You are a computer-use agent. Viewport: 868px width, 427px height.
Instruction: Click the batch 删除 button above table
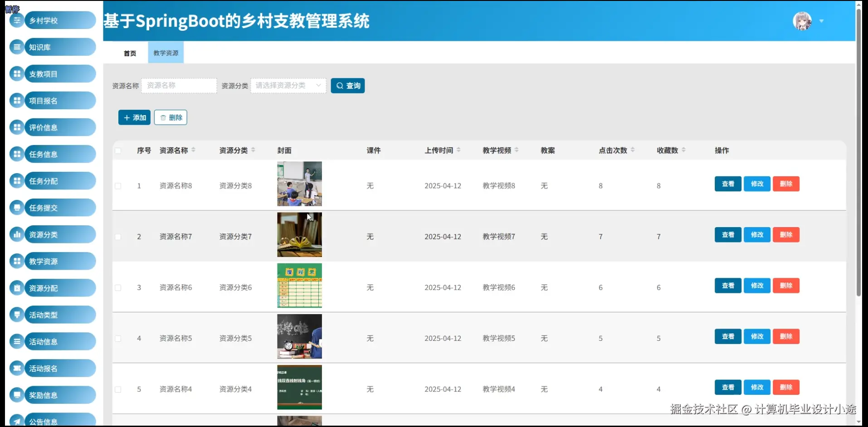pyautogui.click(x=171, y=117)
